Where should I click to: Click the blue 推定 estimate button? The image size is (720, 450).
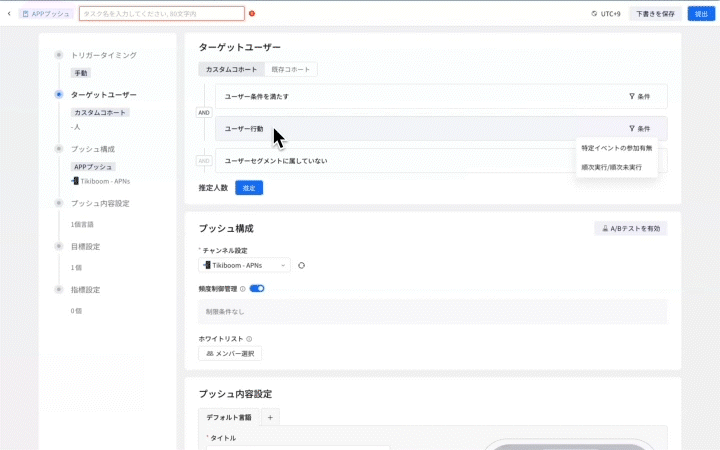pyautogui.click(x=249, y=188)
